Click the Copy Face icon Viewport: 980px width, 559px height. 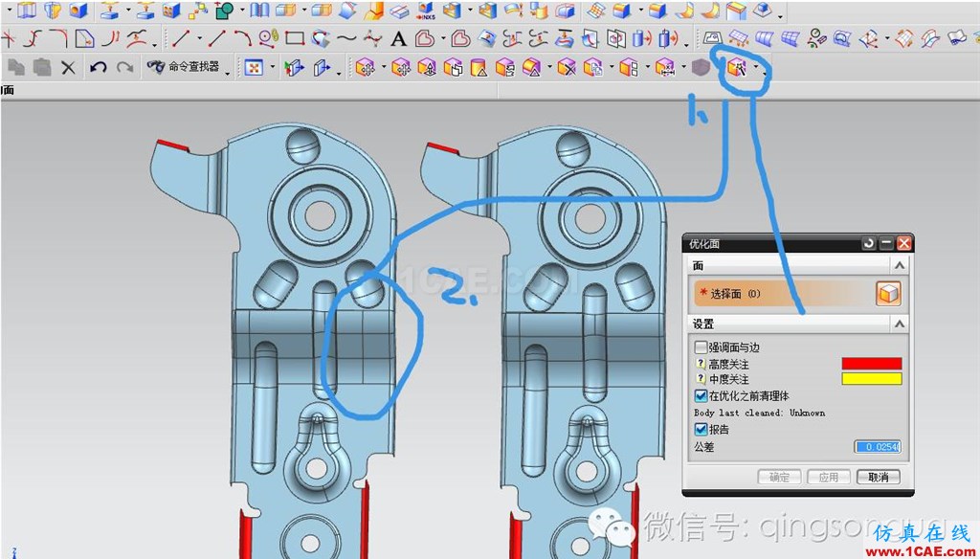click(x=592, y=67)
